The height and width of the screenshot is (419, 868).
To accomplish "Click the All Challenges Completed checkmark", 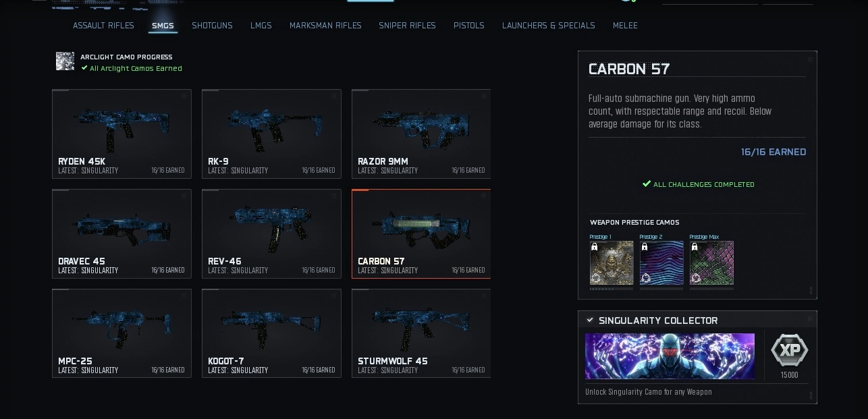I will (647, 184).
